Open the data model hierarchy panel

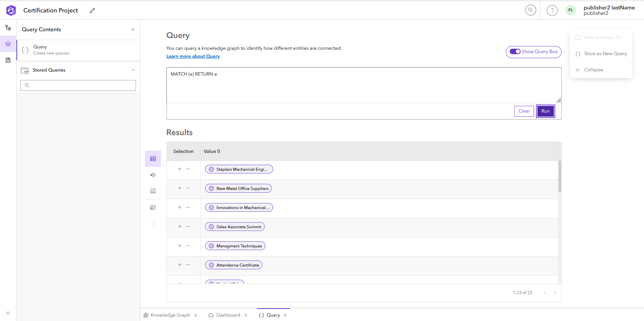pos(8,28)
